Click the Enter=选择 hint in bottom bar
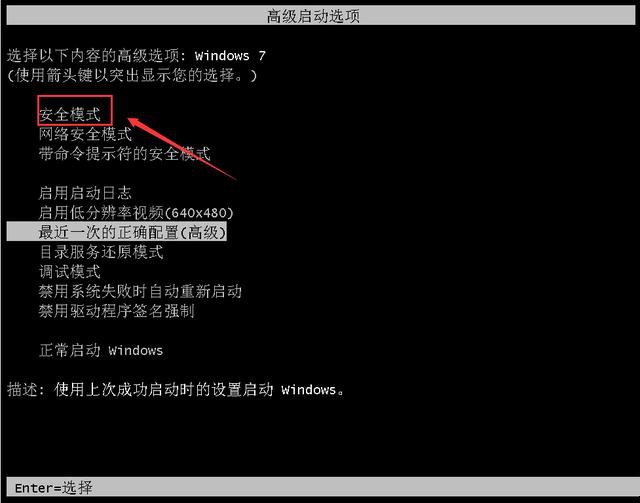Viewport: 640px width, 503px height. (53, 487)
